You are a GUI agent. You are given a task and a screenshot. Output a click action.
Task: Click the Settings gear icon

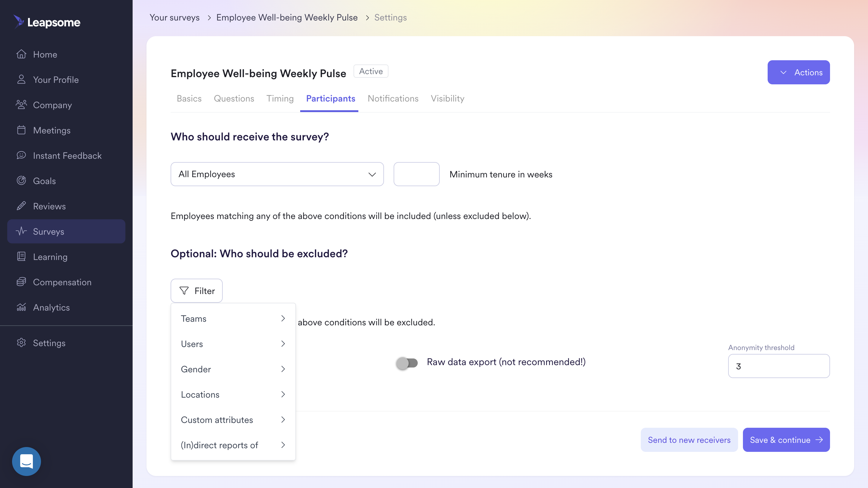[21, 343]
